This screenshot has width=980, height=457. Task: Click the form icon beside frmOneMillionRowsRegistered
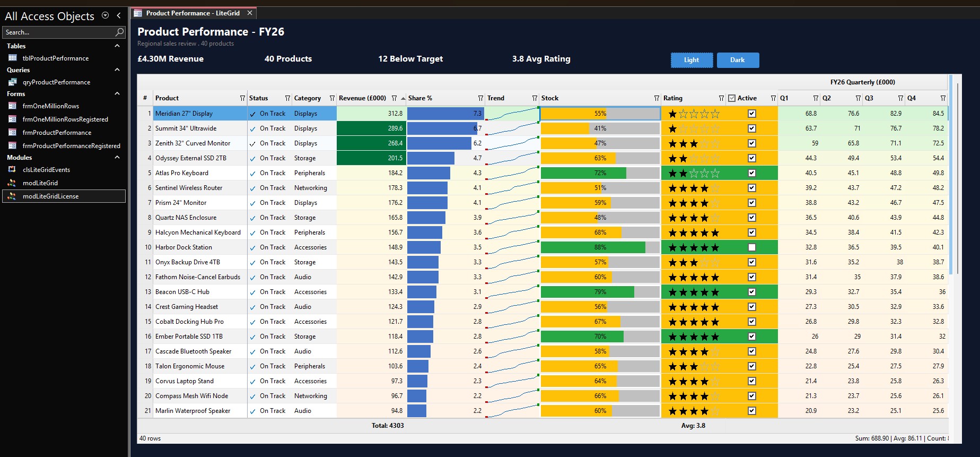click(x=12, y=119)
